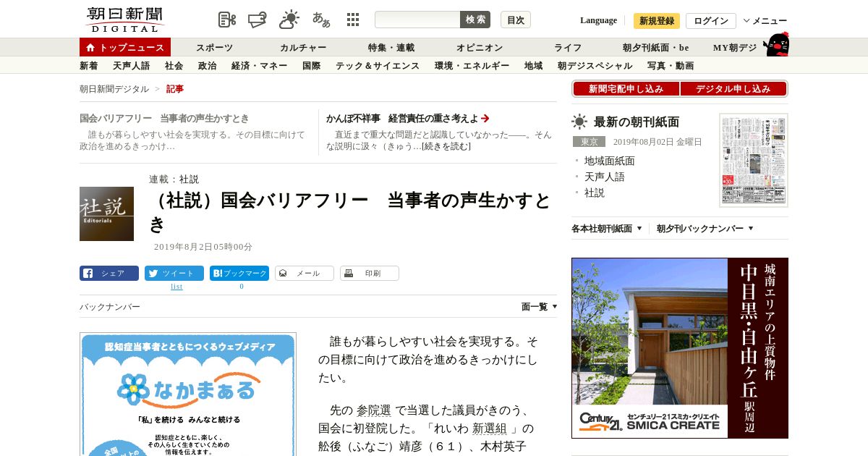Click the 社説 Editorials thumbnail image
This screenshot has width=868, height=456.
click(x=106, y=214)
